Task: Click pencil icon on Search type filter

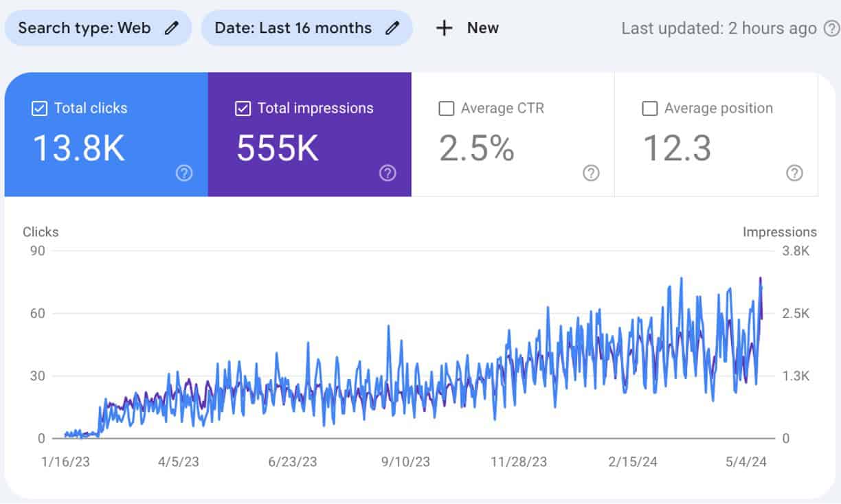Action: coord(171,28)
